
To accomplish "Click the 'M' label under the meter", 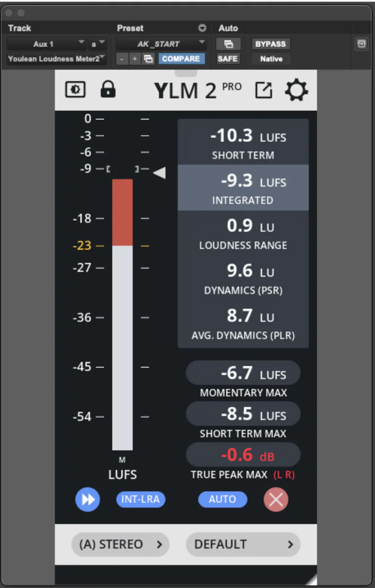I will click(x=122, y=460).
